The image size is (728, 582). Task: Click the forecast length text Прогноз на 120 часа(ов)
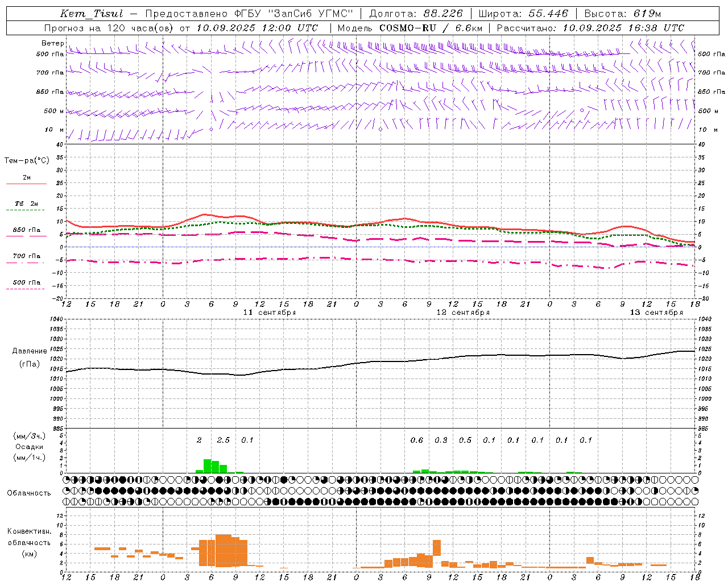109,28
